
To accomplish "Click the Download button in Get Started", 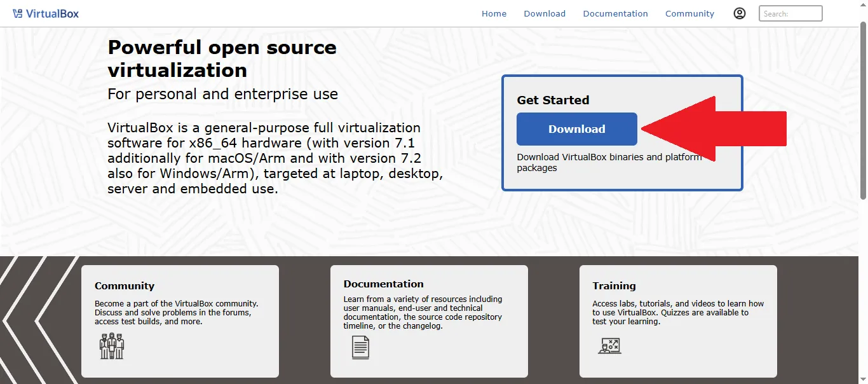I will (576, 128).
